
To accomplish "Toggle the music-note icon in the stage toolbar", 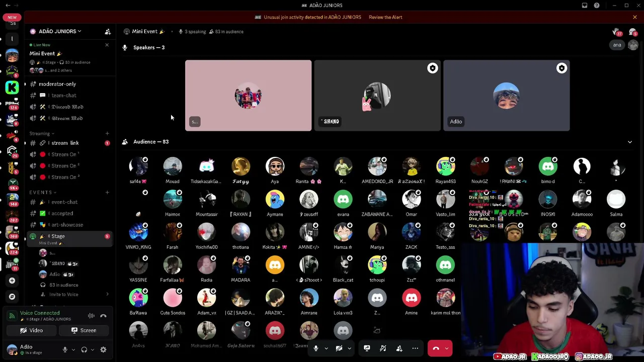I will (383, 348).
